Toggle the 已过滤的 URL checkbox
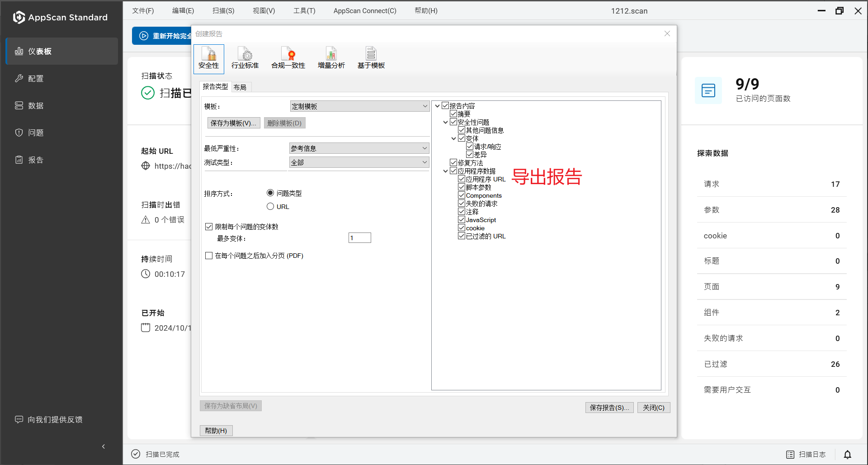 (x=462, y=236)
